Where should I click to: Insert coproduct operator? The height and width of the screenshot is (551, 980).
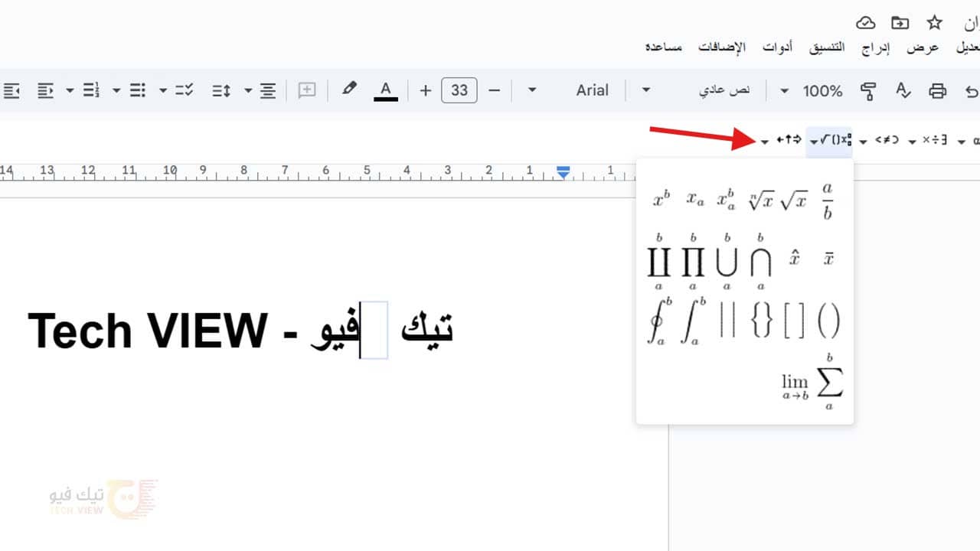[659, 261]
